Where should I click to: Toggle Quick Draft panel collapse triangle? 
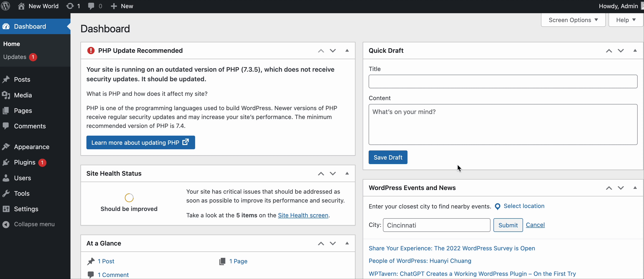pos(635,51)
